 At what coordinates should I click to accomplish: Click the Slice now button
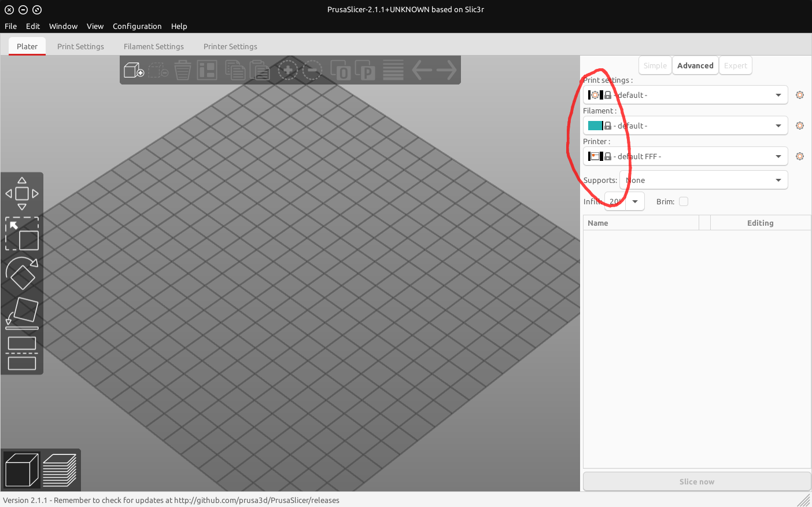pyautogui.click(x=697, y=482)
